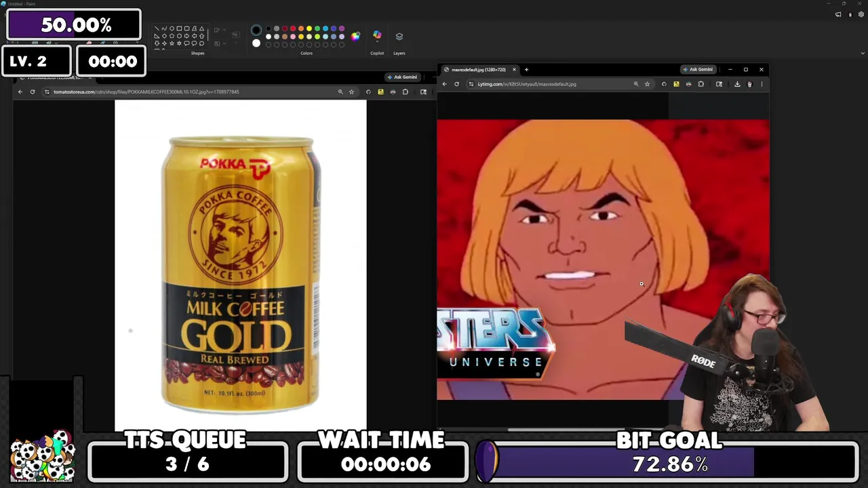Image resolution: width=868 pixels, height=488 pixels.
Task: Zoom the ytimg.com page via magnifier icon
Action: [636, 84]
